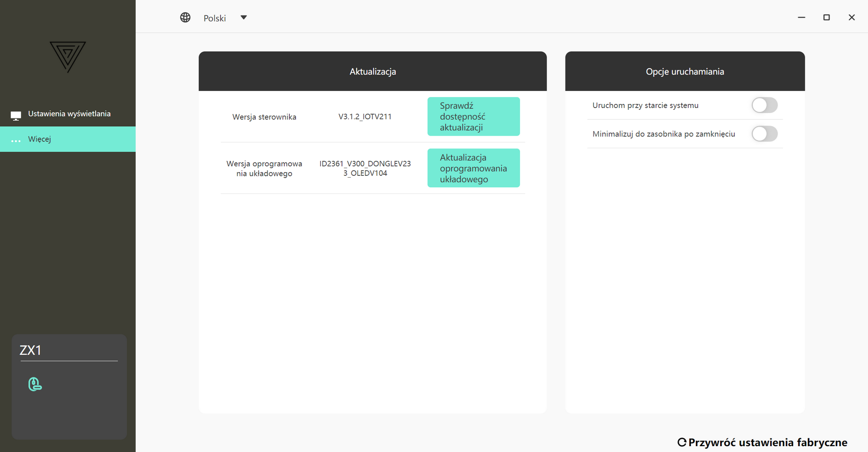The height and width of the screenshot is (452, 868).
Task: Click the globe language icon
Action: click(185, 18)
